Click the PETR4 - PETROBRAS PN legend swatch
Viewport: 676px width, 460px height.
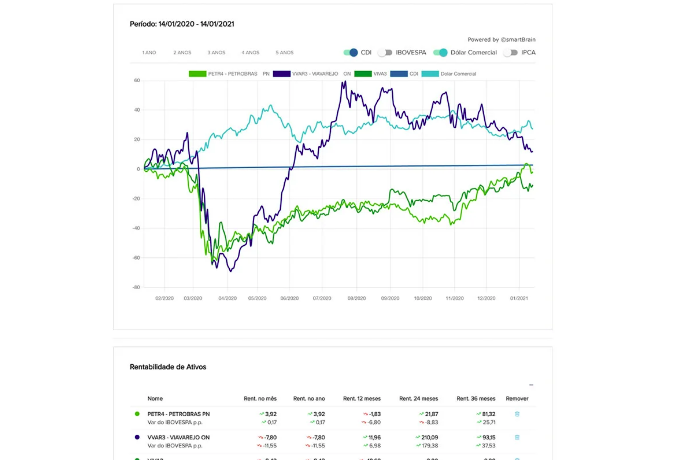pyautogui.click(x=198, y=73)
